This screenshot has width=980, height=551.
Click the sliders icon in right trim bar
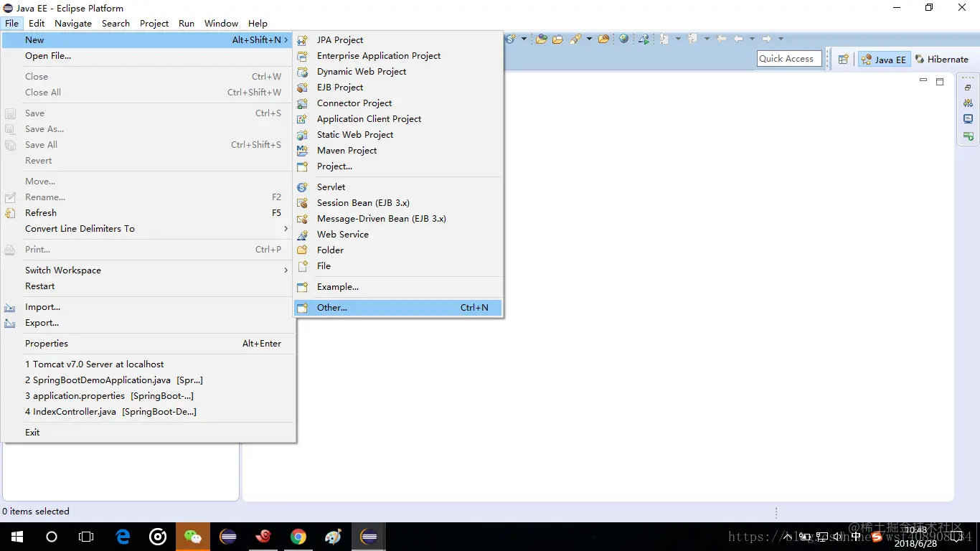[968, 103]
